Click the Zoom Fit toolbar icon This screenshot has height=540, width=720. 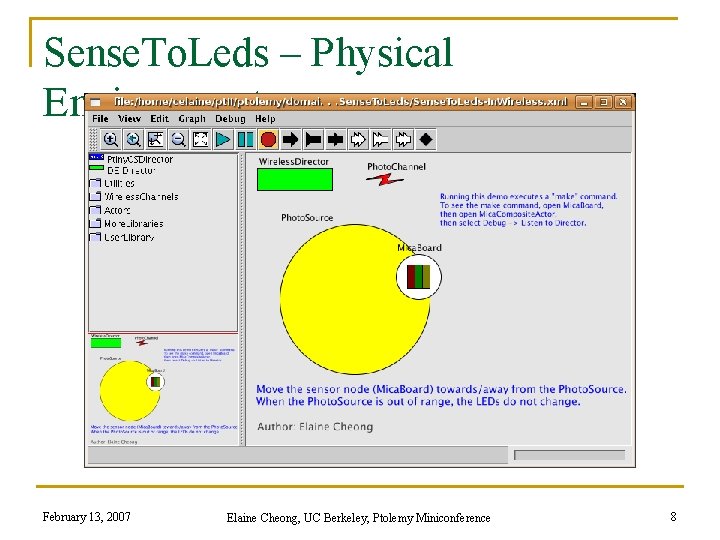[156, 140]
